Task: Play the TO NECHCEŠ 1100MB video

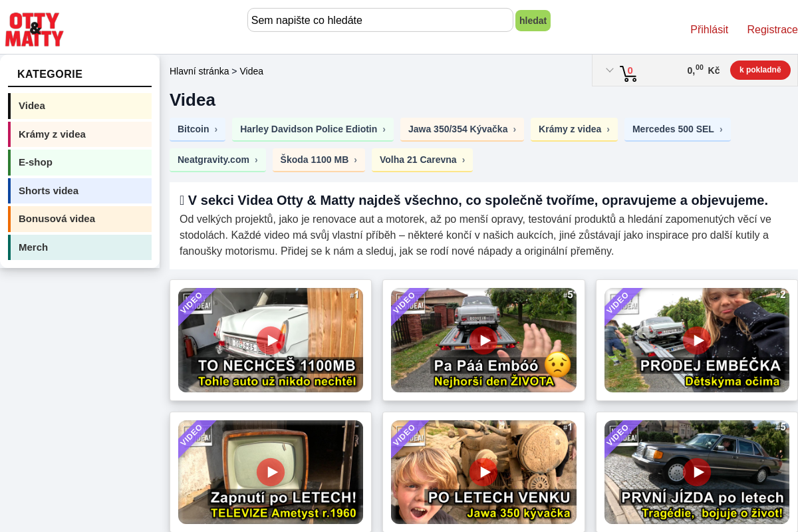Action: click(271, 340)
